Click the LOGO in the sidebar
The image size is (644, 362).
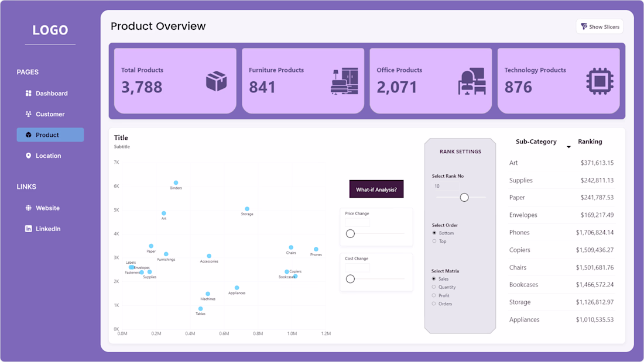[x=50, y=30]
